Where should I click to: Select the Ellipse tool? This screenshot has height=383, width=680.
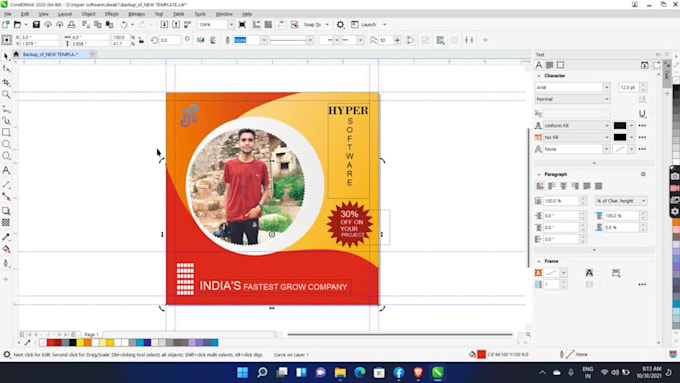(6, 144)
